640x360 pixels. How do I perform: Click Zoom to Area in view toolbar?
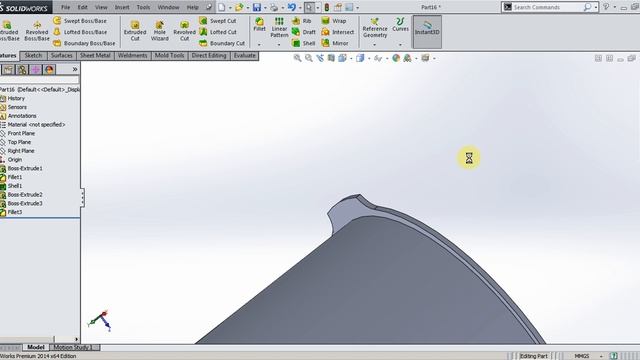pyautogui.click(x=309, y=58)
